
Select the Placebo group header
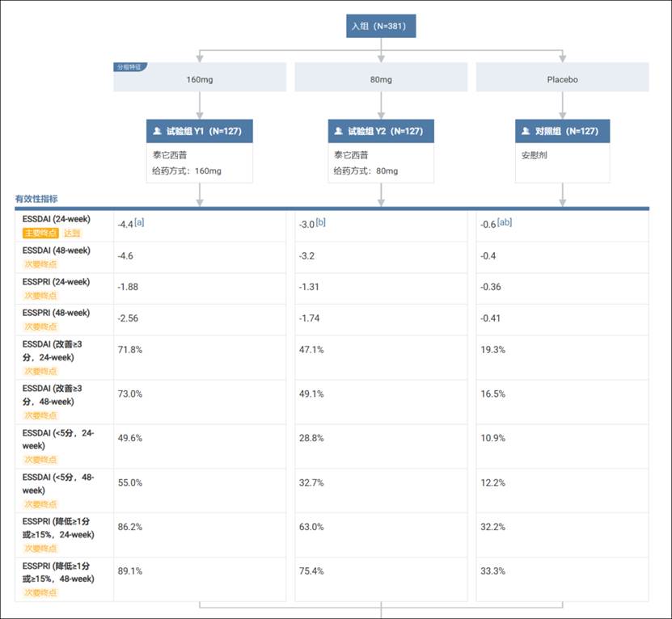(x=562, y=77)
